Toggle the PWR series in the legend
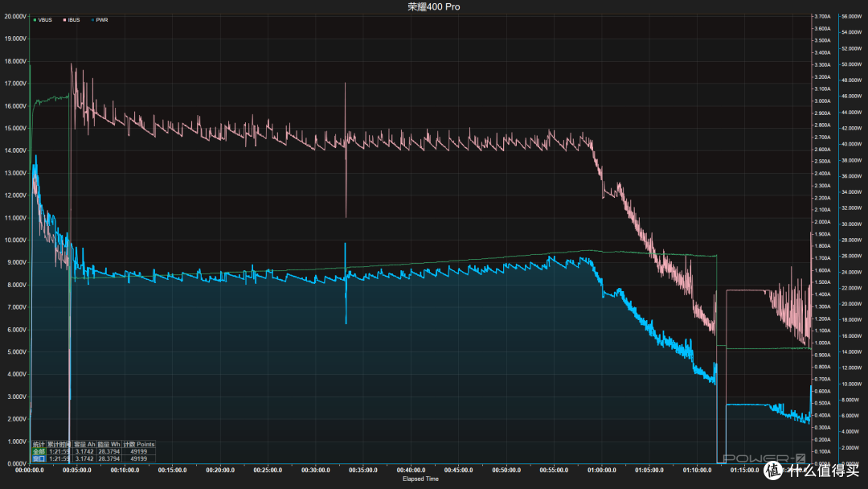The width and height of the screenshot is (868, 489). (x=100, y=20)
